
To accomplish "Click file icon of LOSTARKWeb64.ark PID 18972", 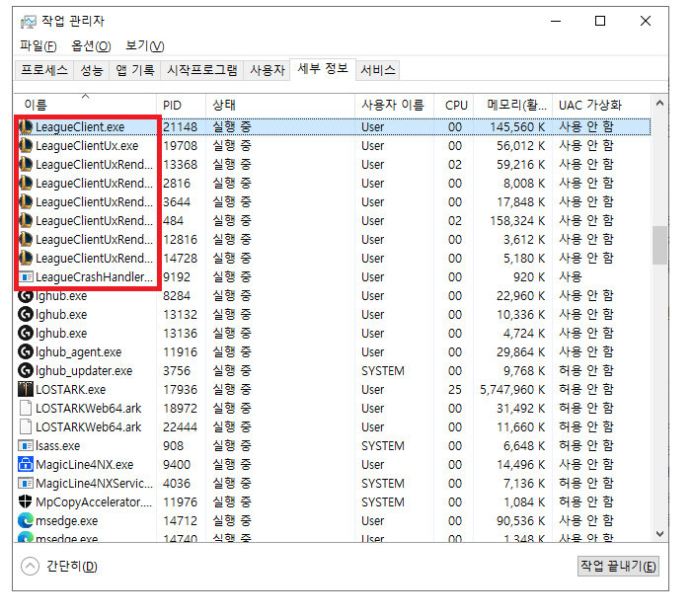I will 26,409.
